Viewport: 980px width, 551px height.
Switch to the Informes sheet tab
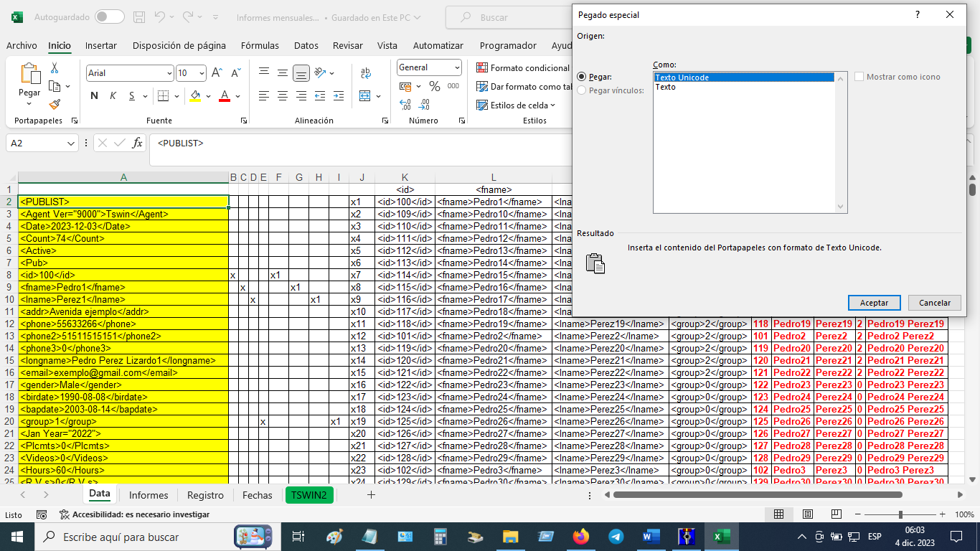tap(149, 495)
